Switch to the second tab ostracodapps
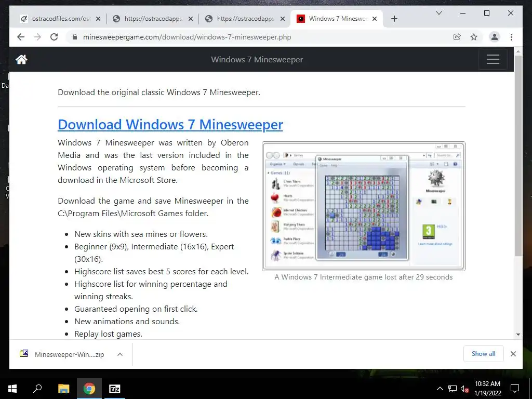Viewport: 532px width, 399px height. point(153,19)
